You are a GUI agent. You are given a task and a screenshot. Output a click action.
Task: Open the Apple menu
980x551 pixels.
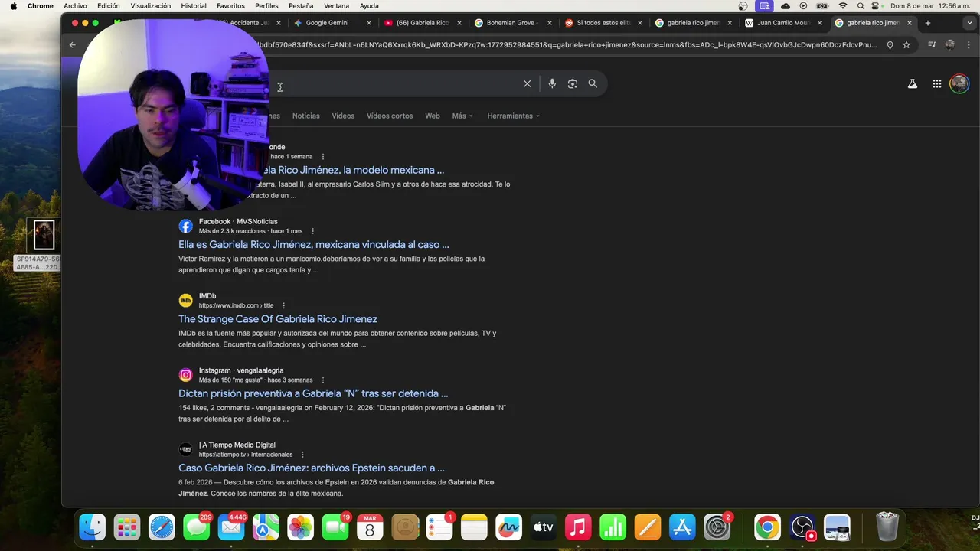pos(13,5)
